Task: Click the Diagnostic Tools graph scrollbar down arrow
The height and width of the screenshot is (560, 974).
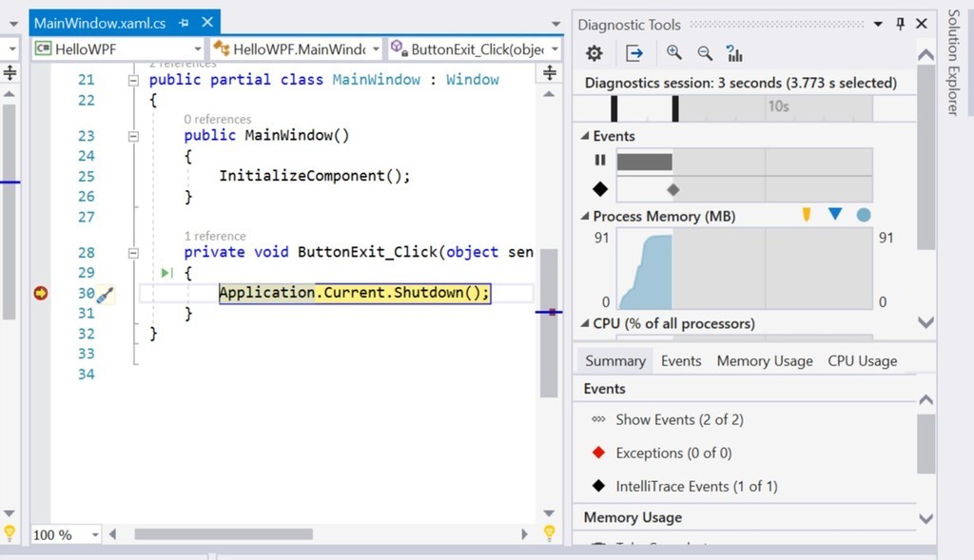Action: pyautogui.click(x=925, y=323)
